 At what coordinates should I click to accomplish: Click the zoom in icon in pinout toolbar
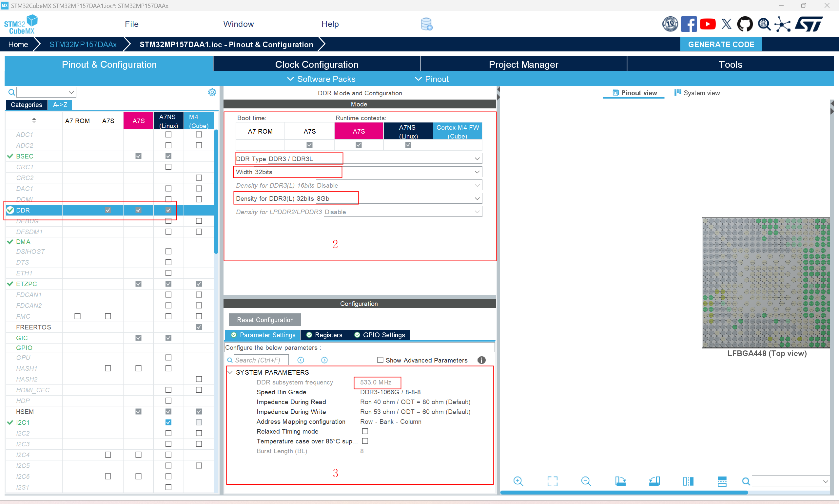click(518, 481)
